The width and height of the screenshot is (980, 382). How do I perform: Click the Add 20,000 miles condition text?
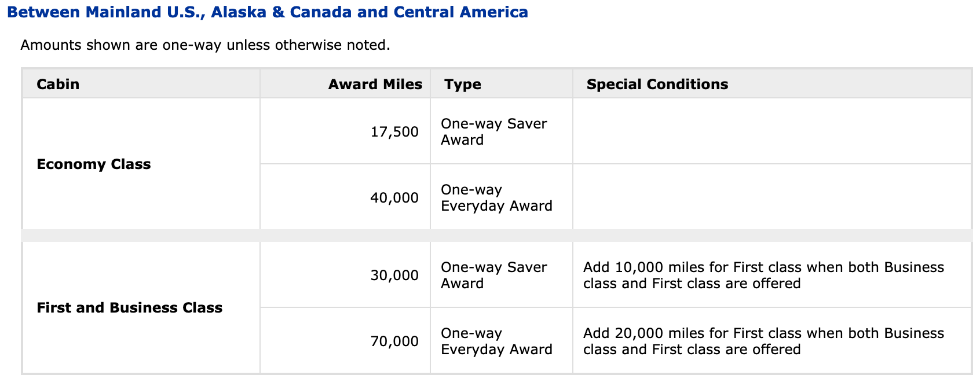click(763, 341)
